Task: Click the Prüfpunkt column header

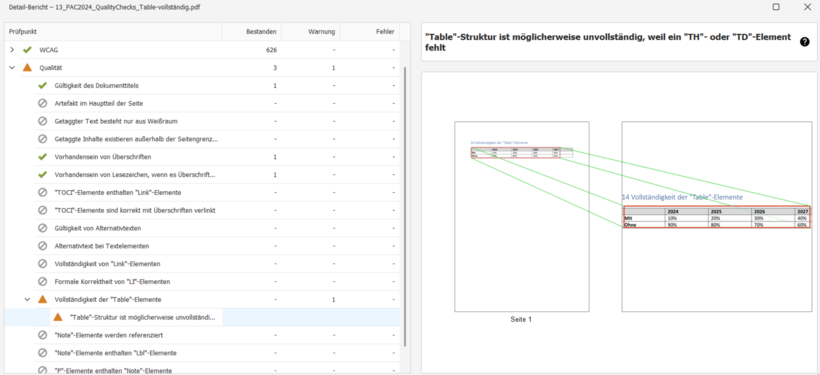Action: point(113,31)
